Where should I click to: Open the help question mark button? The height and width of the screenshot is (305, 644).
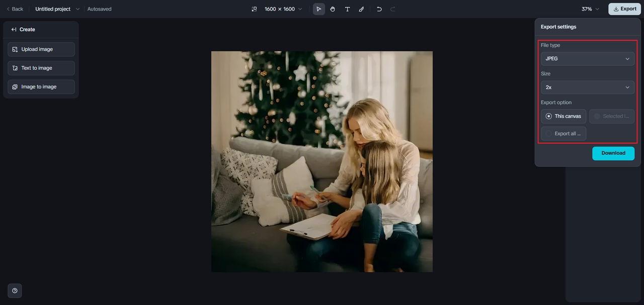pos(15,290)
